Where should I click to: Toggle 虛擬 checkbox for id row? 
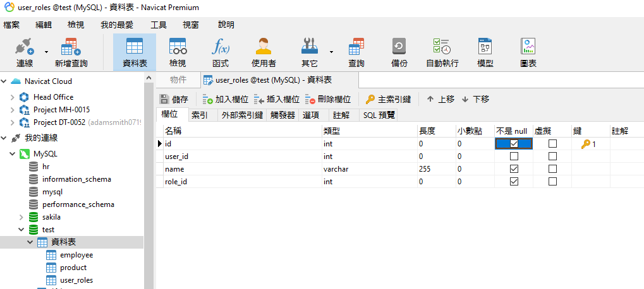tap(553, 144)
